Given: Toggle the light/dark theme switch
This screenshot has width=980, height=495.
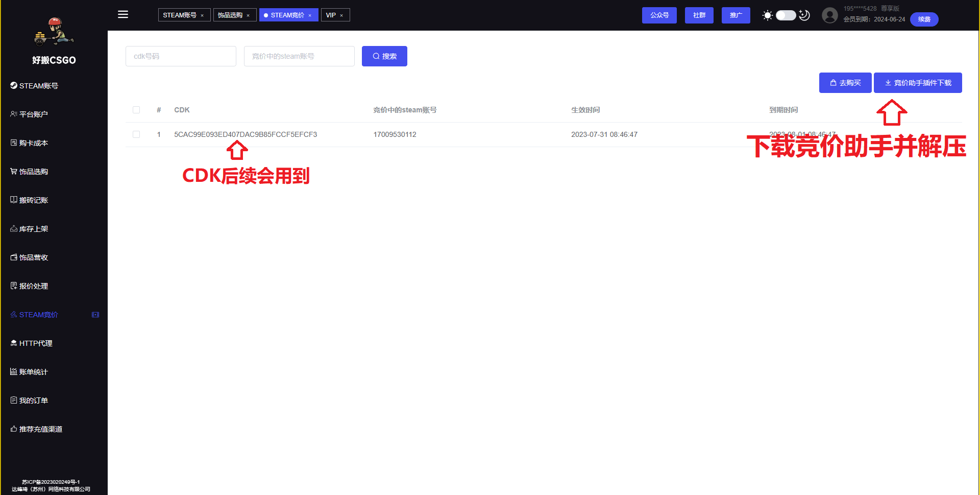Looking at the screenshot, I should tap(786, 15).
